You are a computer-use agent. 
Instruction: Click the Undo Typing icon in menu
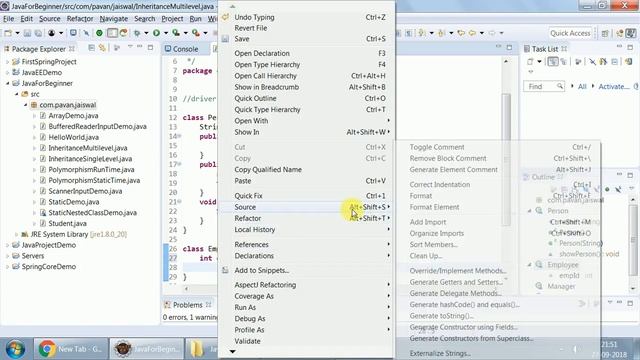225,17
